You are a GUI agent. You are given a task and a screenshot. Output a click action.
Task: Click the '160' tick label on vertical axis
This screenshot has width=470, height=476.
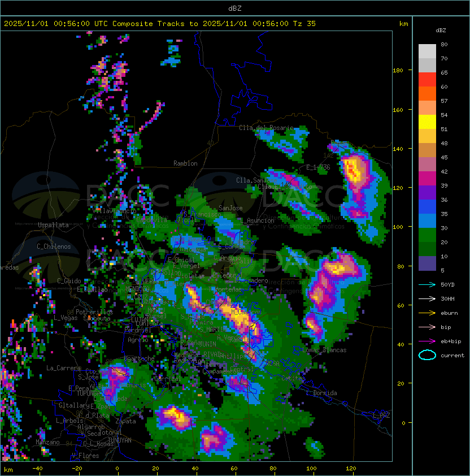coord(398,110)
